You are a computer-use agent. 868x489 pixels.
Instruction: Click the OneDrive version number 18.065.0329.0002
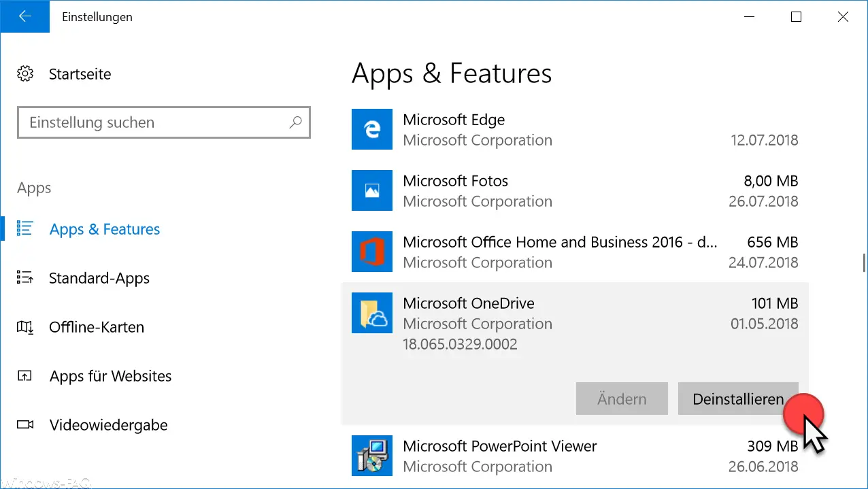pyautogui.click(x=460, y=344)
